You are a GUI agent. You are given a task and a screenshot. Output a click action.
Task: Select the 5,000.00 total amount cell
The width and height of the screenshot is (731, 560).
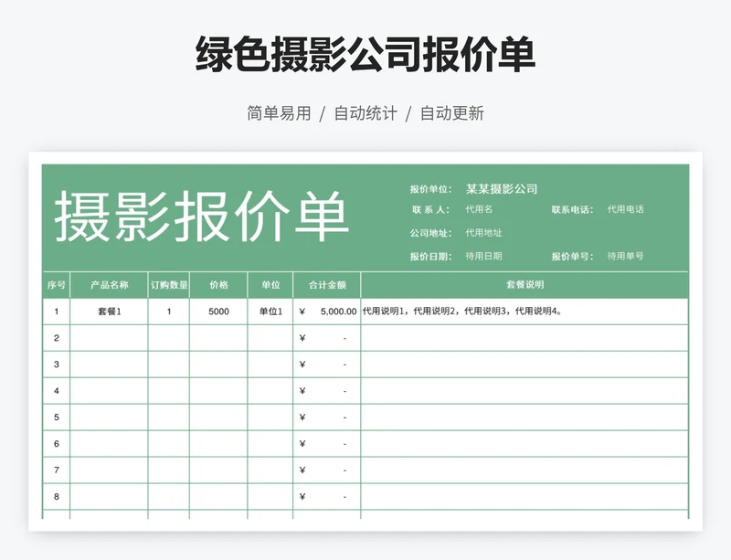coord(327,312)
